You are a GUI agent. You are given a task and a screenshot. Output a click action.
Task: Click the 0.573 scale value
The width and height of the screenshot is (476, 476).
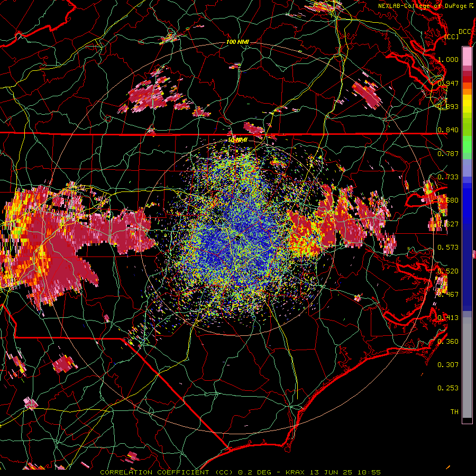click(x=448, y=248)
